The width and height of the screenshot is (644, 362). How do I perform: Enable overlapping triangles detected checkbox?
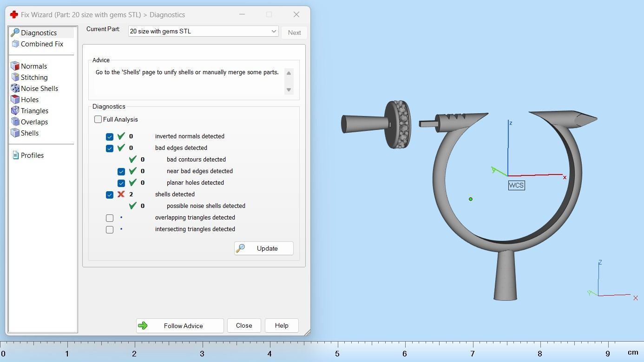[x=110, y=218]
